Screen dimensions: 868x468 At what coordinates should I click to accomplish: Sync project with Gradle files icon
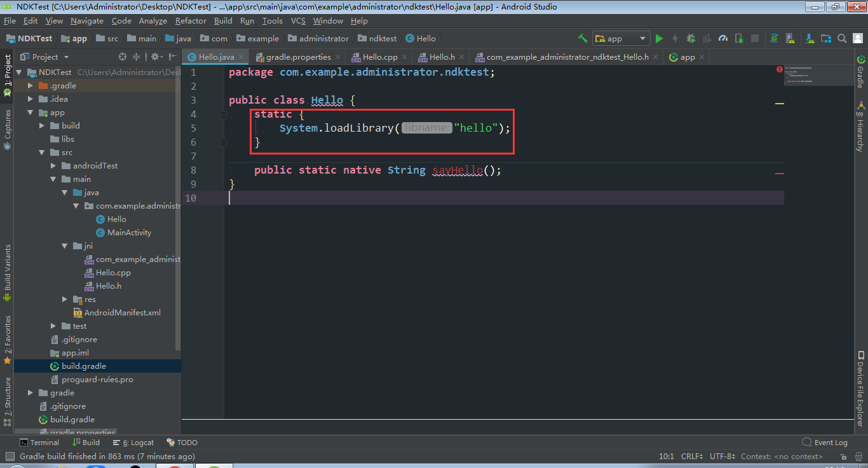[774, 38]
